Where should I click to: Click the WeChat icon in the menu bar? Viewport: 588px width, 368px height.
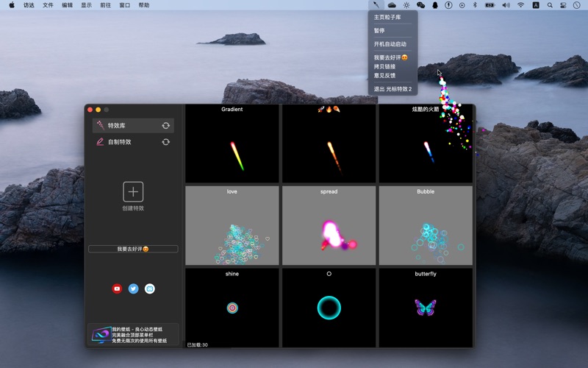(420, 5)
